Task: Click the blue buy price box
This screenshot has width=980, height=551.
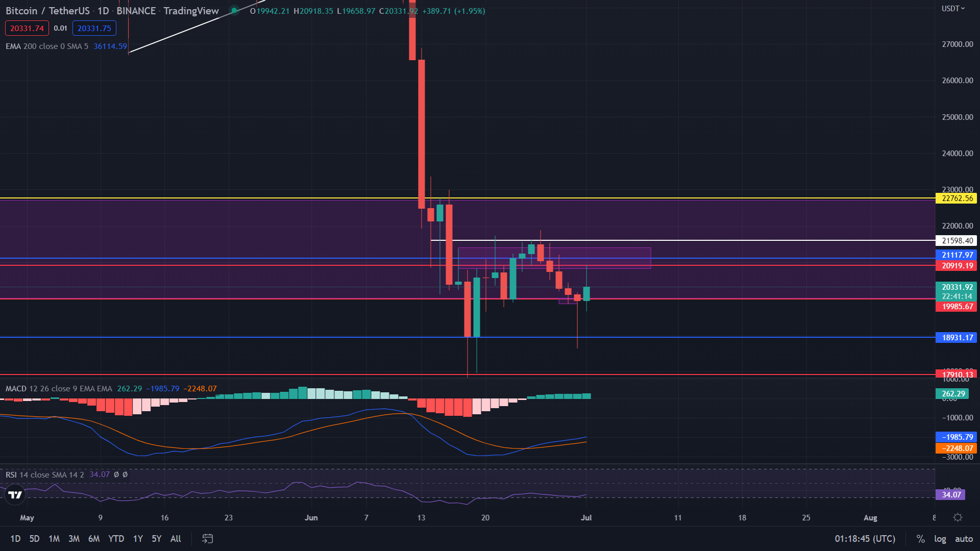Action: click(94, 28)
